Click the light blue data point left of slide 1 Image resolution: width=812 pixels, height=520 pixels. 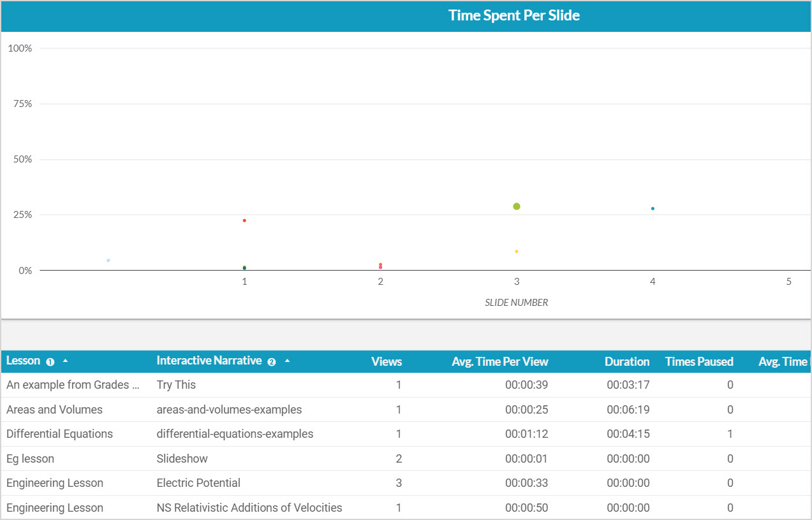(108, 261)
